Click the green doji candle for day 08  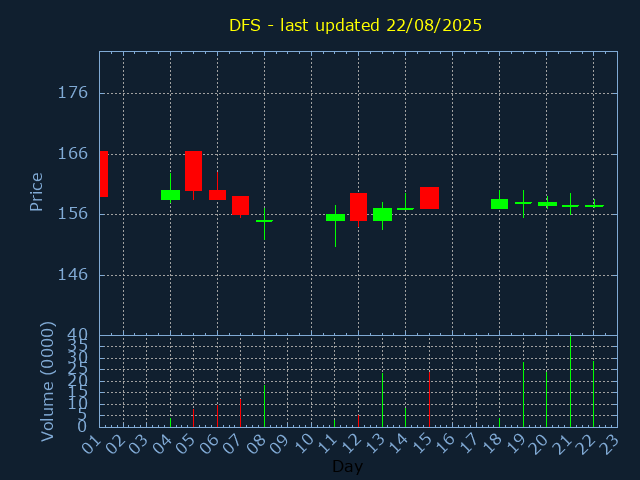pos(264,221)
